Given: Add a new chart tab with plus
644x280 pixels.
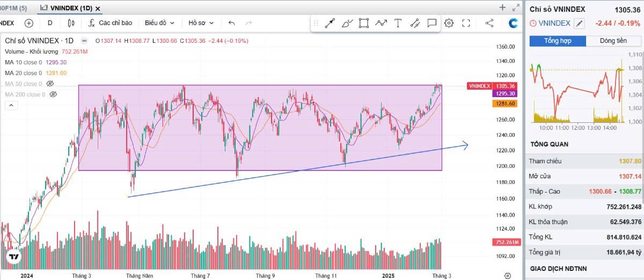Looking at the screenshot, I should tap(502, 8).
